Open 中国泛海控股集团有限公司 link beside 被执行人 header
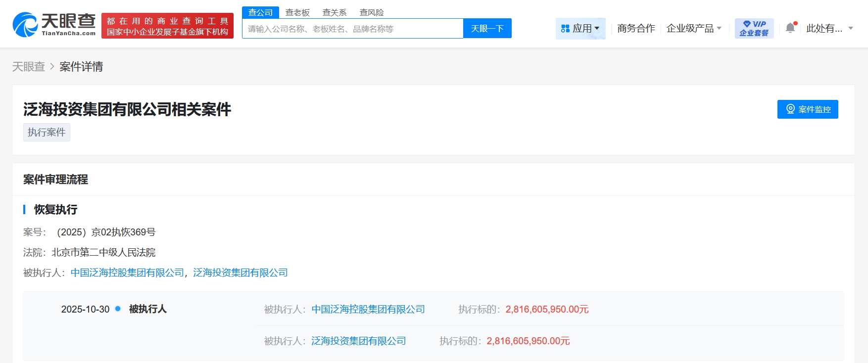The height and width of the screenshot is (363, 868). 127,273
